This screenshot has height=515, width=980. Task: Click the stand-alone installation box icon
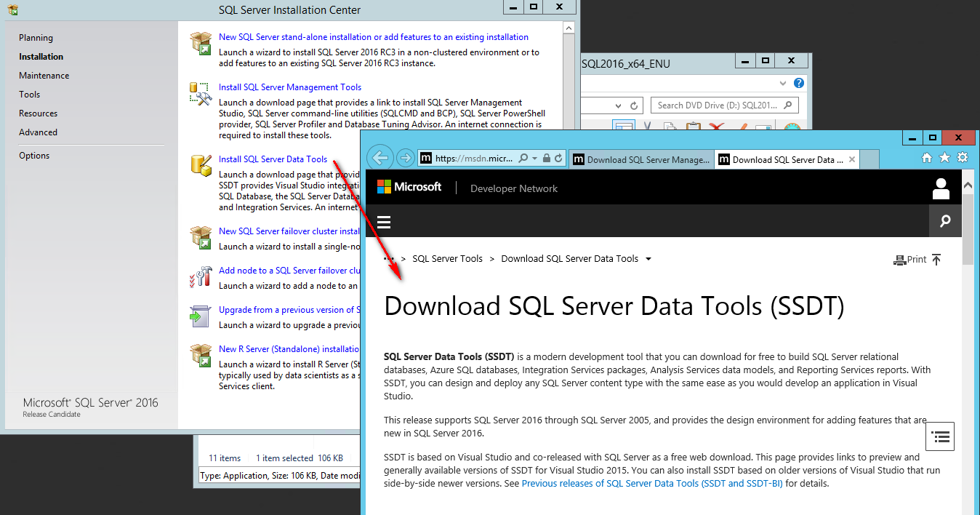(201, 44)
